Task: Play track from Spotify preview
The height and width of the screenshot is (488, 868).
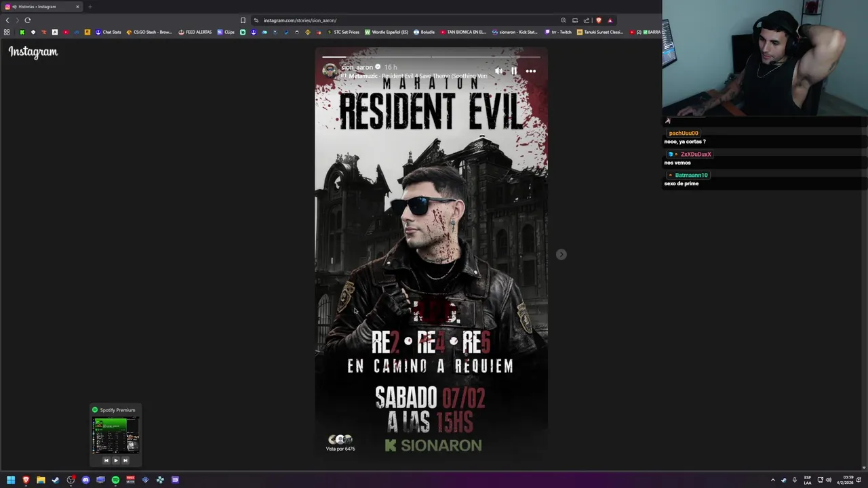Action: pos(115,460)
